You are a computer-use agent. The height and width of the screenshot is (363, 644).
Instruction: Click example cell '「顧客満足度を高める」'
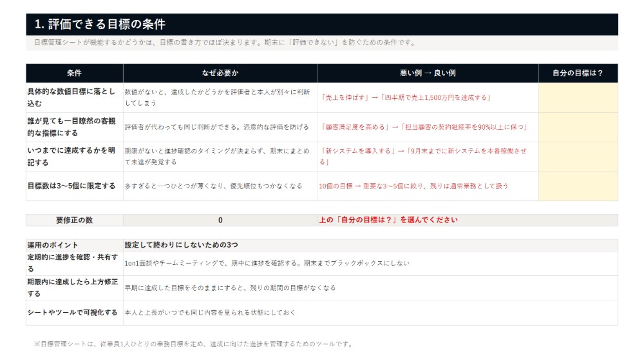click(x=428, y=127)
